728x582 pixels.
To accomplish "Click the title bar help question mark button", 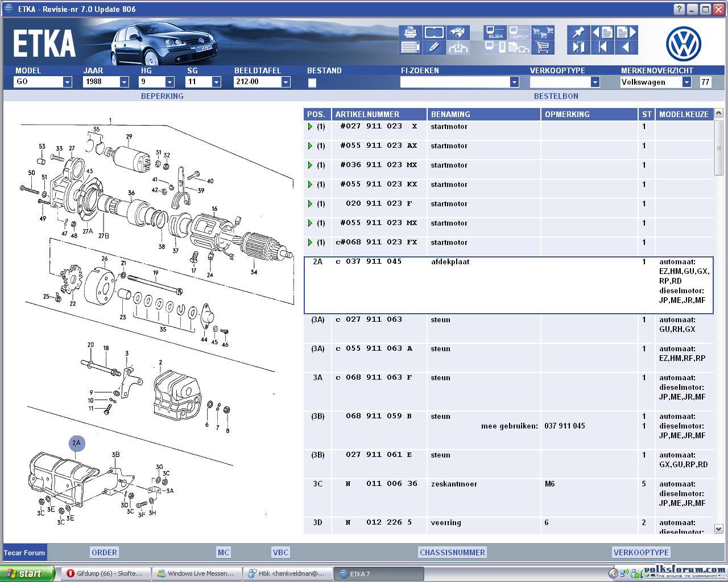I will [x=679, y=9].
